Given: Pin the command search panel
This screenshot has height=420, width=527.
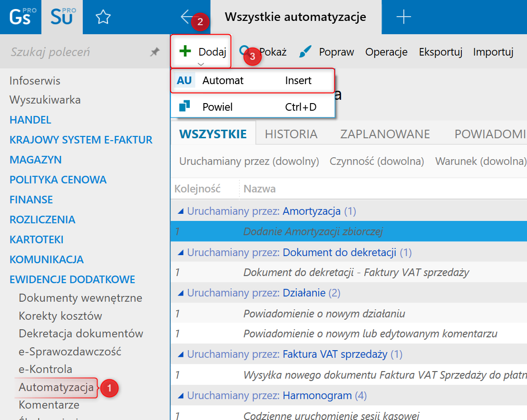Looking at the screenshot, I should [155, 52].
